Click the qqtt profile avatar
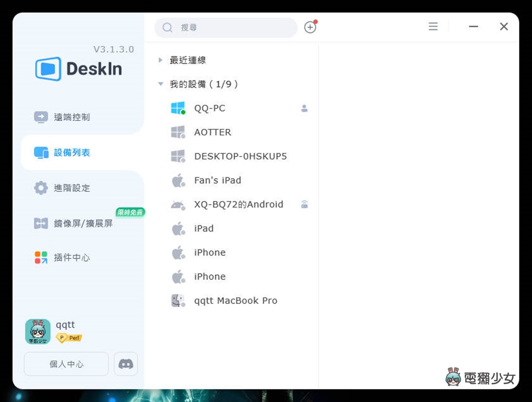 (x=38, y=331)
